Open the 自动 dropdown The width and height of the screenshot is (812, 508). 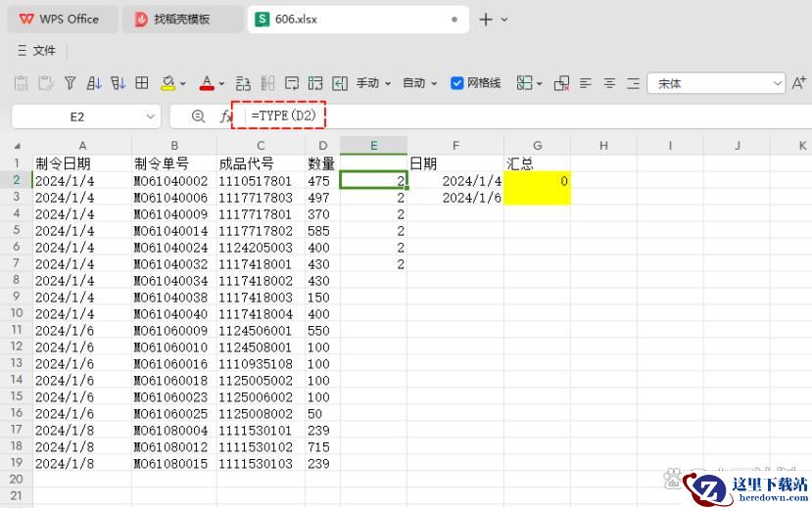pos(419,83)
